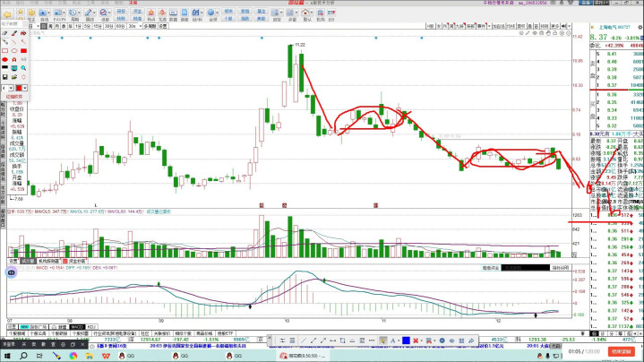Open Windows taskbar search
This screenshot has width=644, height=362.
[x=23, y=356]
